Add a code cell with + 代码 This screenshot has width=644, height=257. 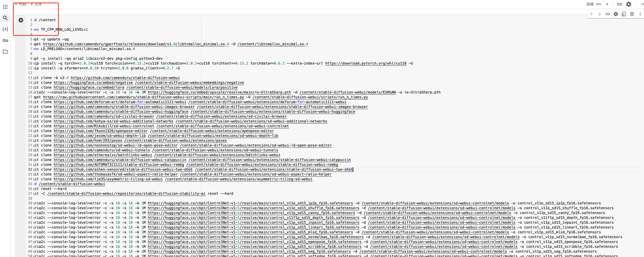click(20, 4)
